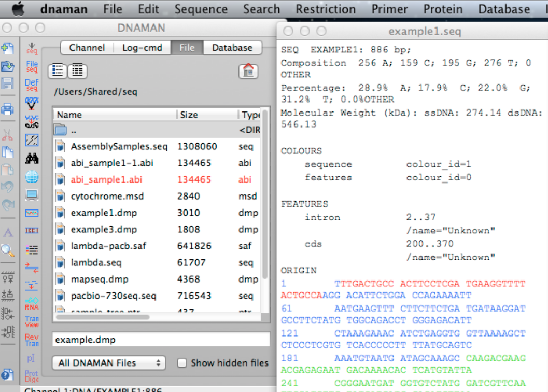
Task: Select abi_sample1-1.abi file
Action: [x=157, y=163]
